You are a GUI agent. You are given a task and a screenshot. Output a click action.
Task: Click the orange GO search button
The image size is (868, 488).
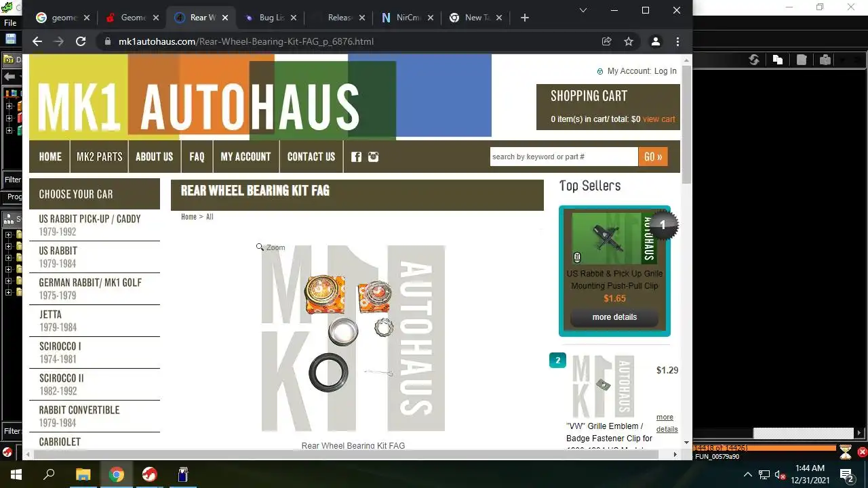[x=653, y=157]
